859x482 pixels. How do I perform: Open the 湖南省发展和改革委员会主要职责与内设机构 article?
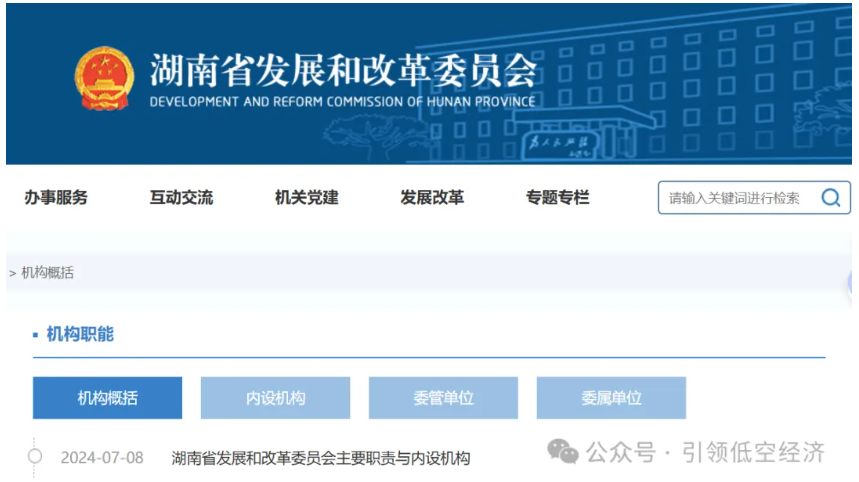tap(320, 458)
